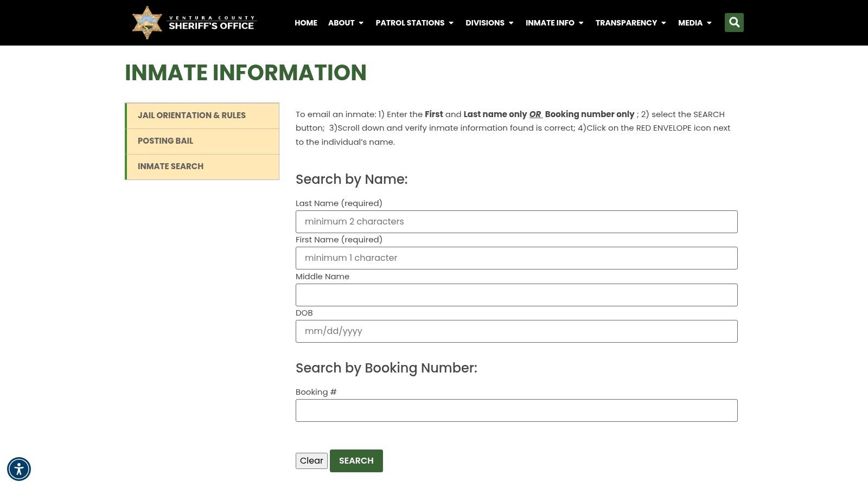Click the 'DOB' label

[304, 313]
